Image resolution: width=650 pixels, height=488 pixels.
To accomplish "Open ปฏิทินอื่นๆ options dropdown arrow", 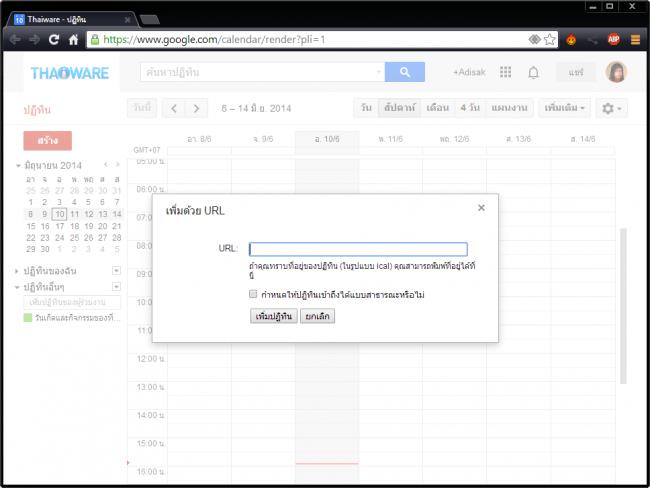I will click(x=116, y=286).
